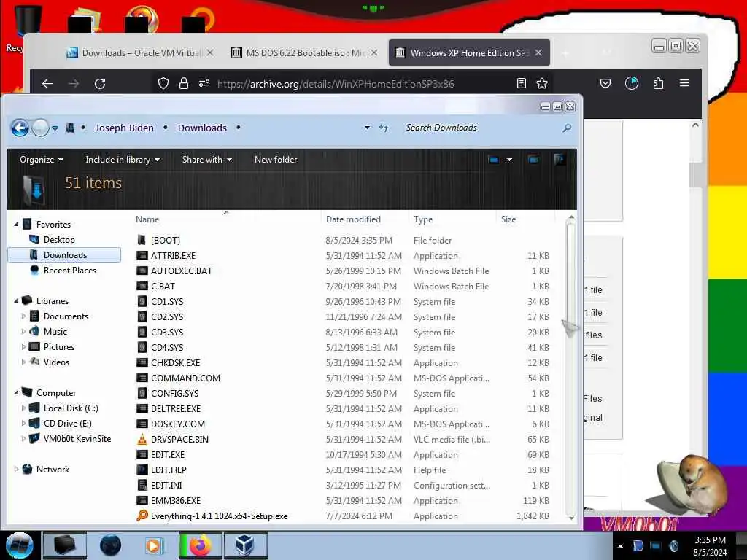Viewport: 747px width, 560px height.
Task: Select the Videos library
Action: (x=56, y=362)
